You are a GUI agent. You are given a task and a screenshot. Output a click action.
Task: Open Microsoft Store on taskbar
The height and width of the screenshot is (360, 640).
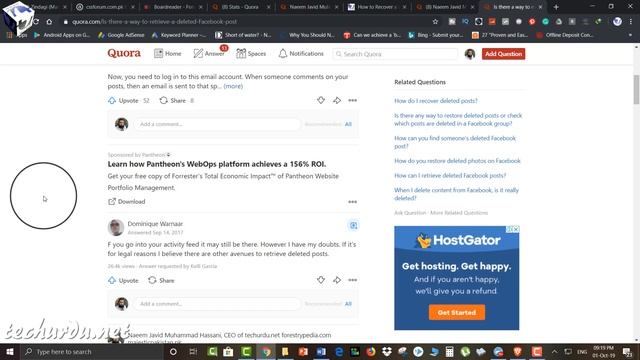point(228,351)
